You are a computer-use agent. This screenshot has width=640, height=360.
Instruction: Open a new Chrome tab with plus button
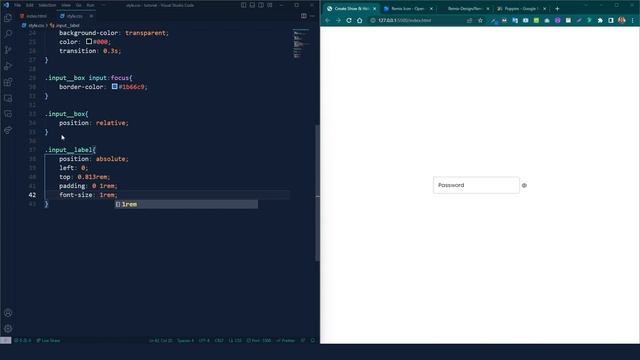click(557, 9)
